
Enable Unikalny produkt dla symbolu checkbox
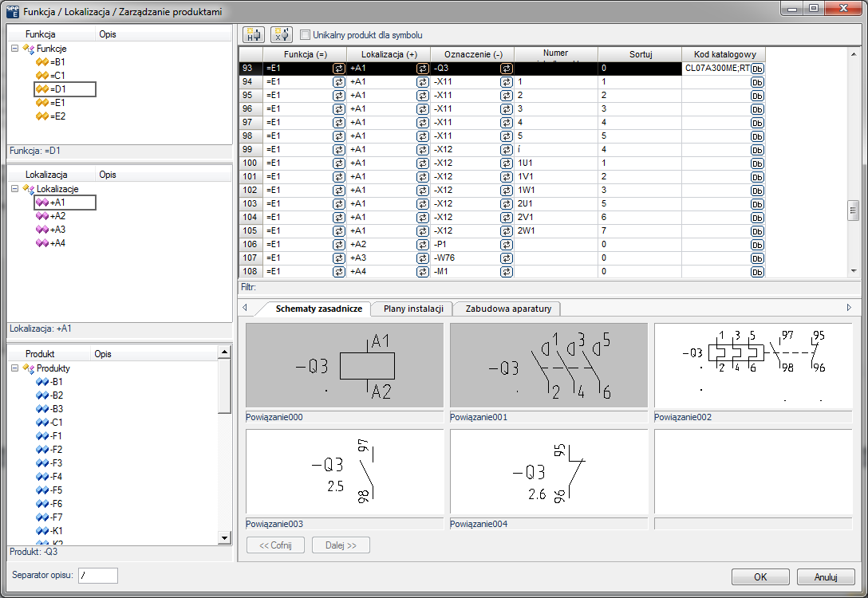(305, 35)
